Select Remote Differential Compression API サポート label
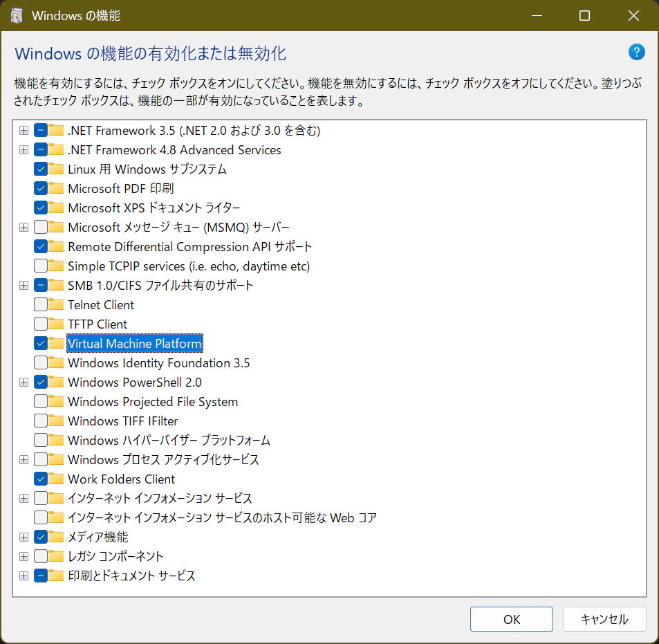 coord(189,246)
